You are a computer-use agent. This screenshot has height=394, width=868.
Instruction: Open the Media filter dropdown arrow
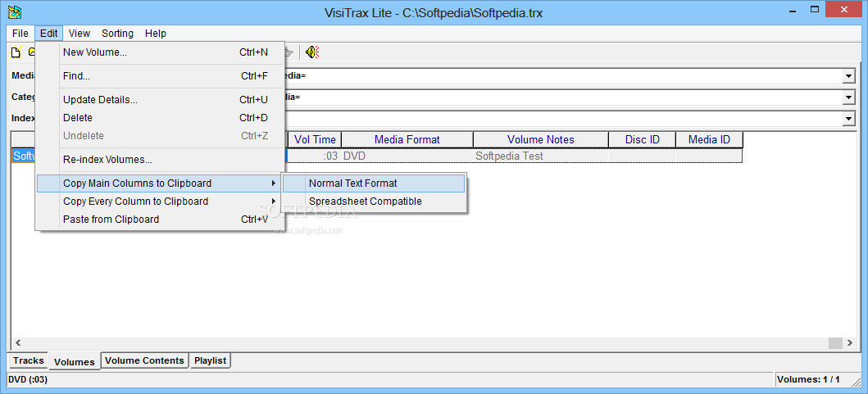(x=848, y=76)
